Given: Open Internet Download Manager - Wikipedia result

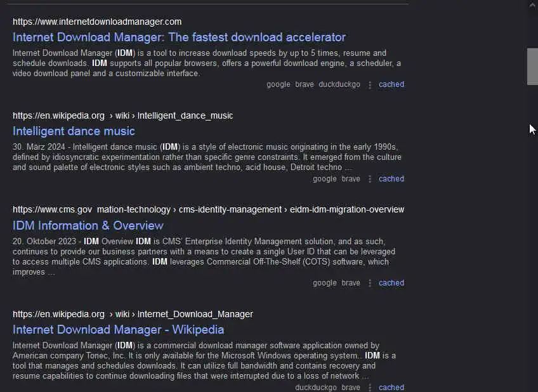Looking at the screenshot, I should [119, 330].
